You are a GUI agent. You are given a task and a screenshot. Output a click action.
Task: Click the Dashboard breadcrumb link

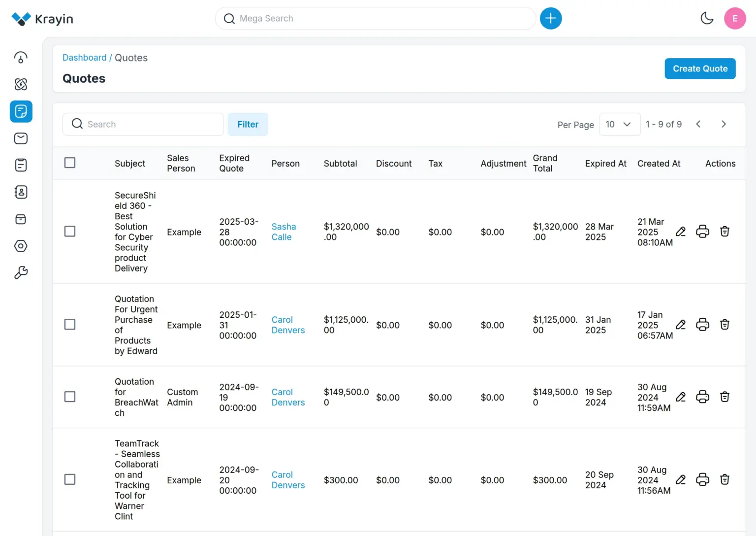[x=84, y=58]
